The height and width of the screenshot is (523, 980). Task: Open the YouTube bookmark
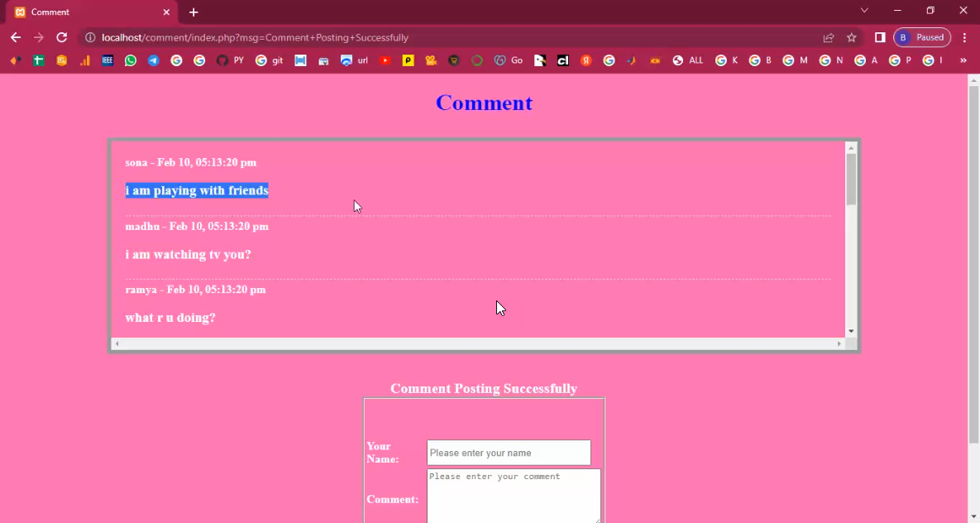[385, 60]
